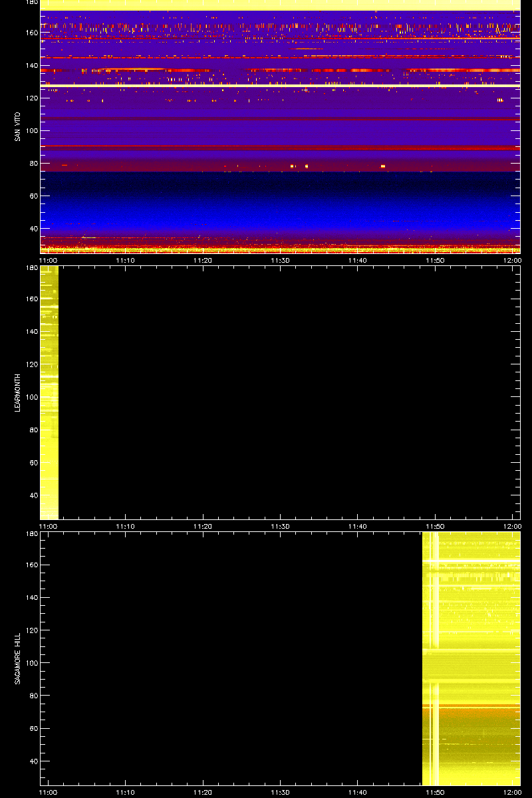Viewport: 532px width, 798px height.
Task: Pick the 11:20 tick label under Learmonth panel
Action: pos(203,526)
